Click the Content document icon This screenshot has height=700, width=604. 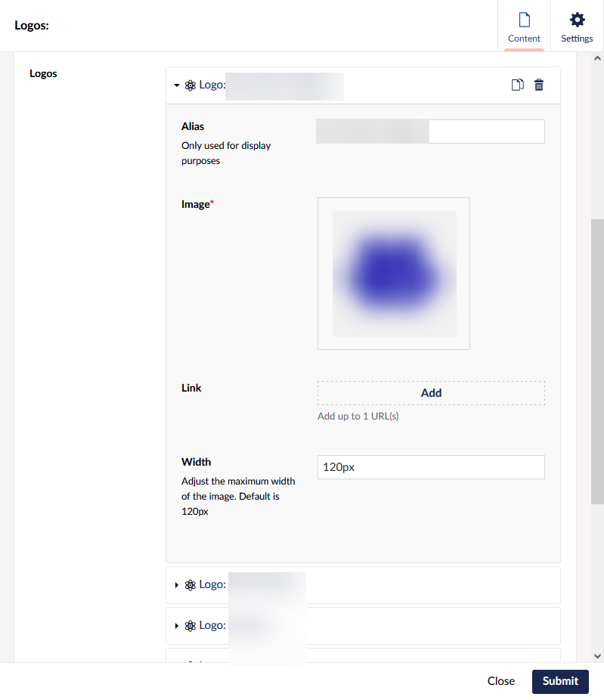pyautogui.click(x=524, y=20)
